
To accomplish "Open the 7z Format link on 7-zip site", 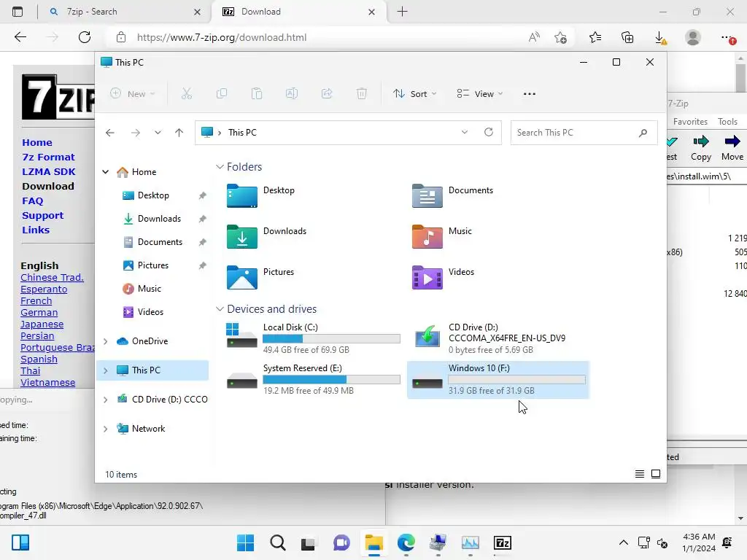I will pos(48,157).
